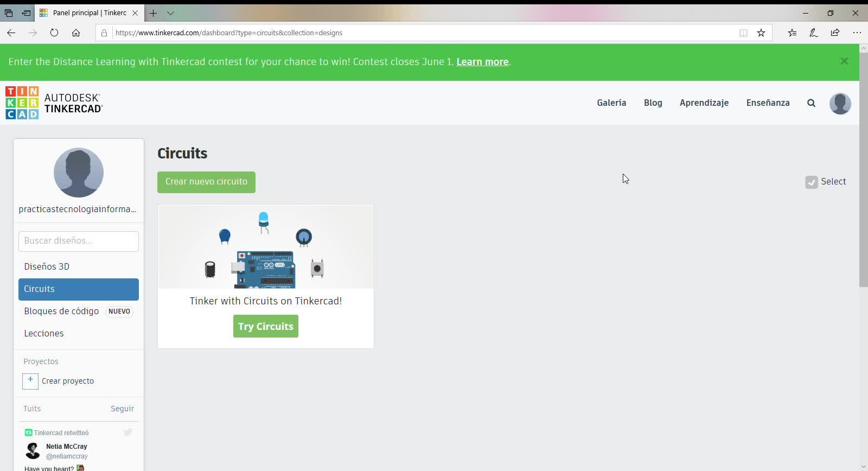Click the plus icon for Crear proyecto
This screenshot has height=471, width=868.
(x=30, y=381)
